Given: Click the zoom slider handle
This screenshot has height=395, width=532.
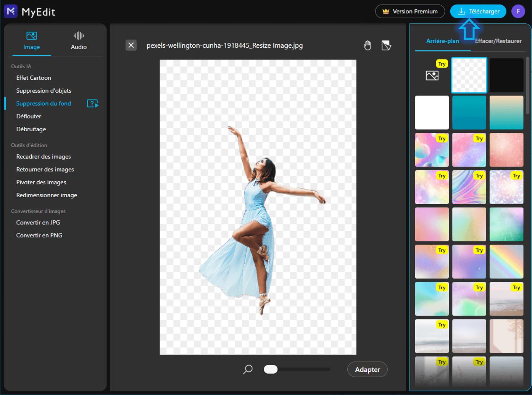Looking at the screenshot, I should [x=271, y=369].
